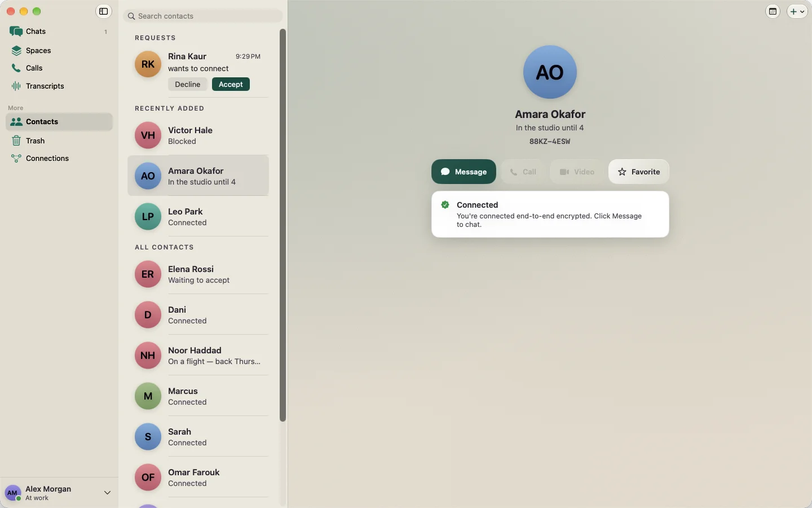812x508 pixels.
Task: Start a Video call
Action: coord(577,172)
